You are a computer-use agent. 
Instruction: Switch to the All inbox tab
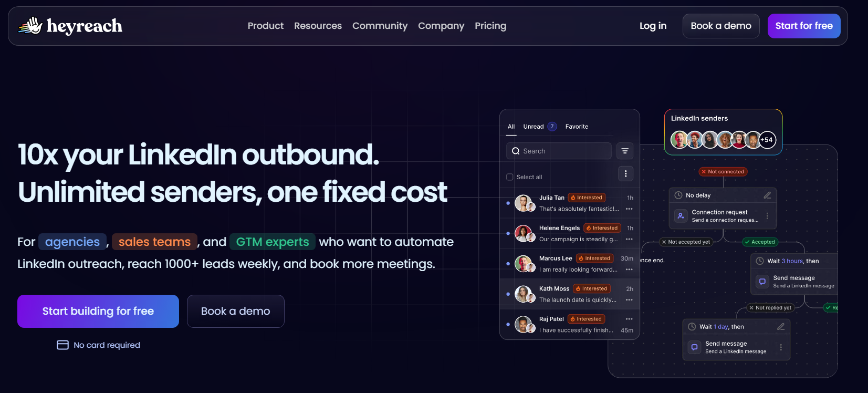tap(511, 127)
